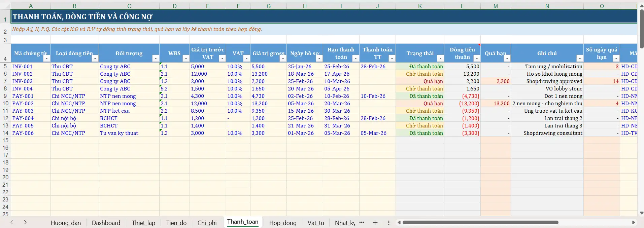Go to the Chi_phi sheet tab
This screenshot has height=228, width=644.
207,223
